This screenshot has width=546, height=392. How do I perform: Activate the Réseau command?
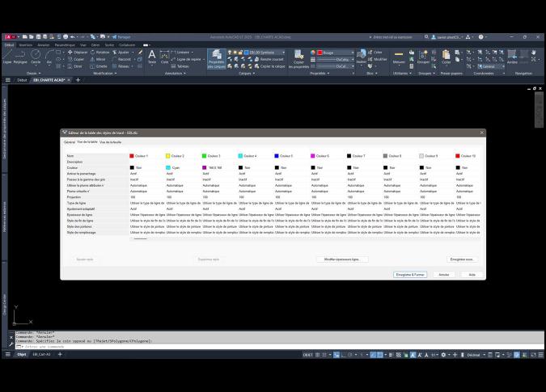tap(121, 66)
